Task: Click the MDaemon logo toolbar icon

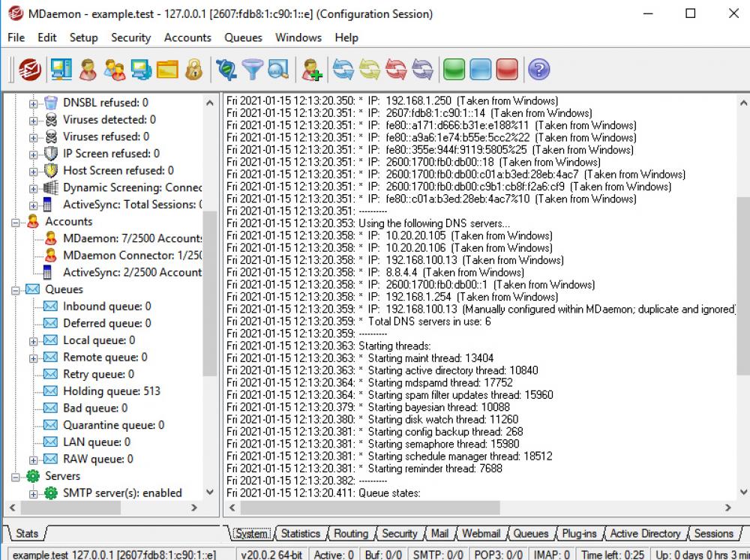Action: point(28,69)
